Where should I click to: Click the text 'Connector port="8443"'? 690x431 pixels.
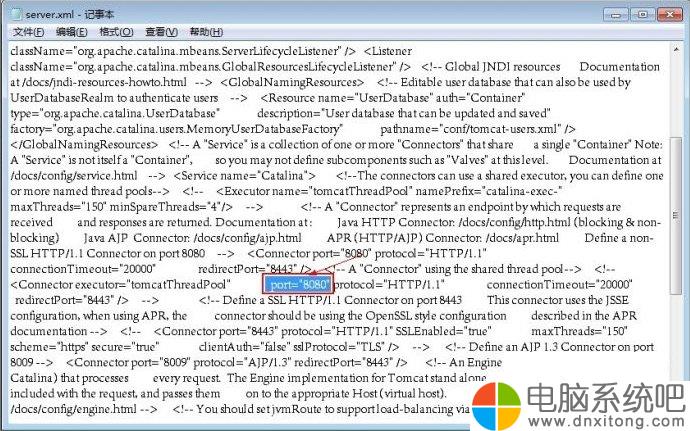[219, 331]
